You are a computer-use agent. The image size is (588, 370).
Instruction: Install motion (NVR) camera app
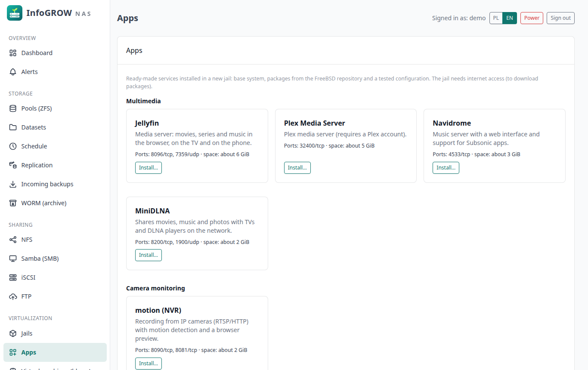(149, 364)
